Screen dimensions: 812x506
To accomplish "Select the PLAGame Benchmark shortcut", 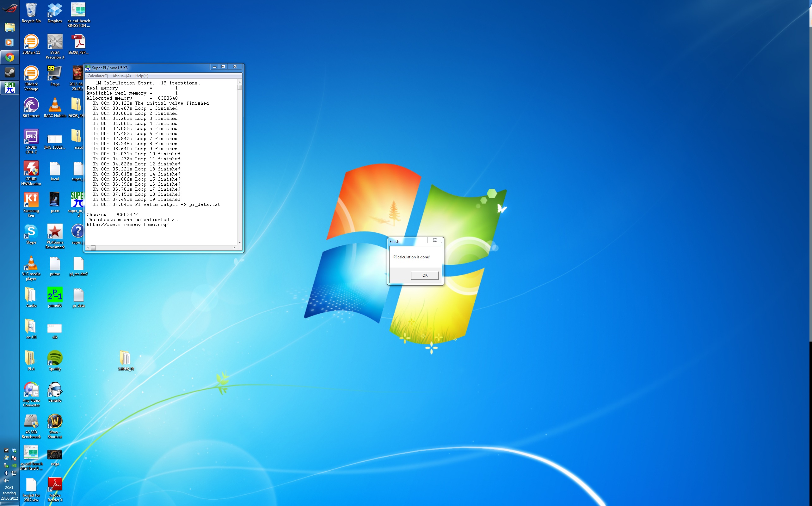I will coord(55,237).
